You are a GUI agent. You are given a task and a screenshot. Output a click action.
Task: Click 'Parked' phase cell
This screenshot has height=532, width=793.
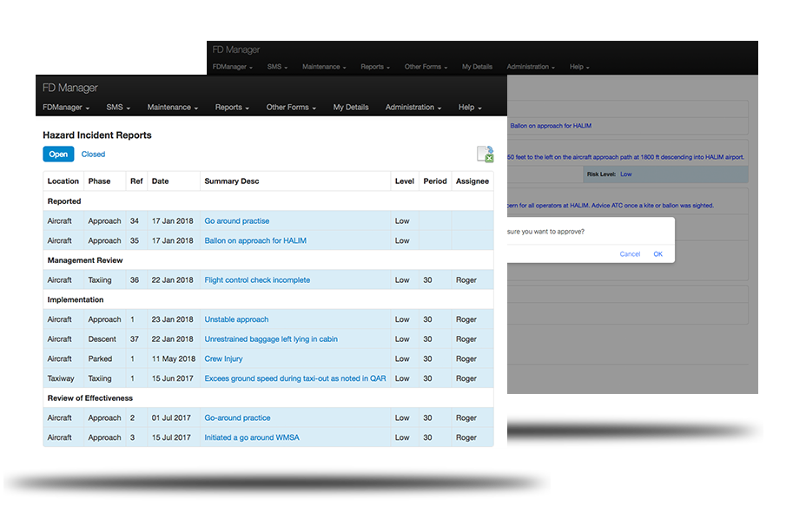(x=105, y=358)
